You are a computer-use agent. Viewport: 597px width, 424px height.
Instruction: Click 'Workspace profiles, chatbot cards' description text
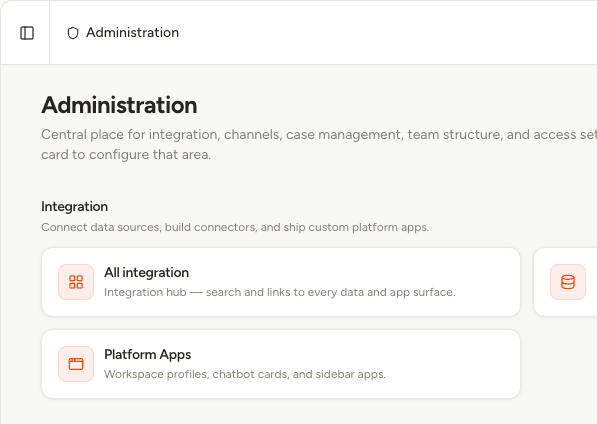pos(245,374)
